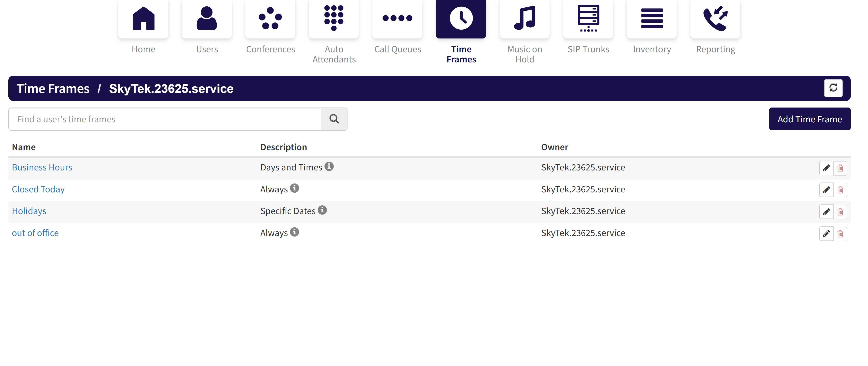The width and height of the screenshot is (868, 366).
Task: Open the Music on Hold tab
Action: 524,19
